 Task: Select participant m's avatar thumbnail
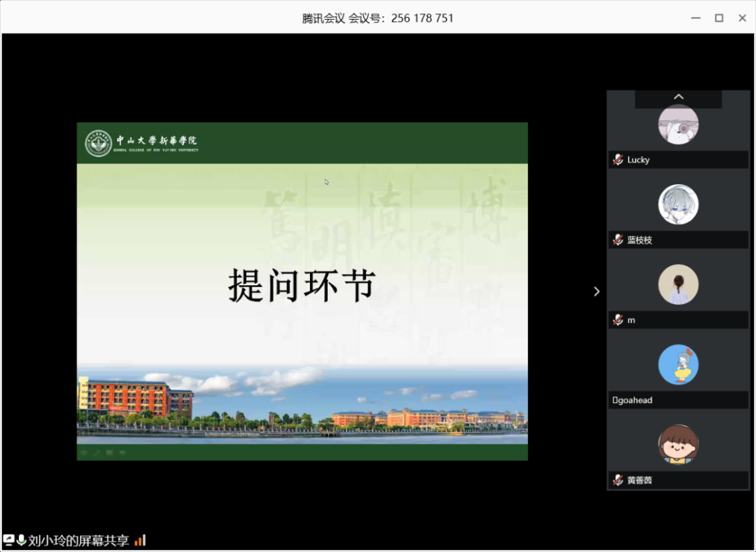[x=678, y=284]
